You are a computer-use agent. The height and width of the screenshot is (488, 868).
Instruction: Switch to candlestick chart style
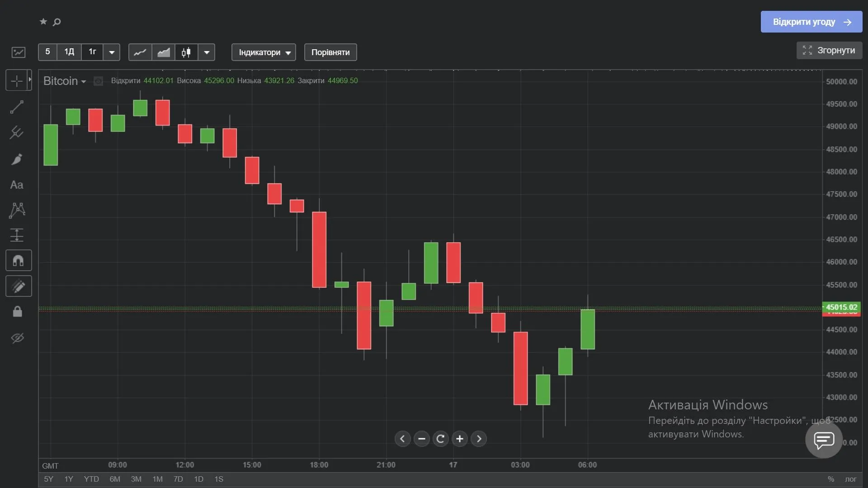[x=186, y=52]
